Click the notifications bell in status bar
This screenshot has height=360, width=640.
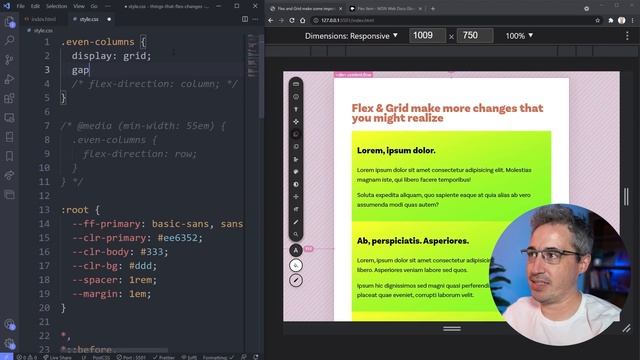point(256,357)
